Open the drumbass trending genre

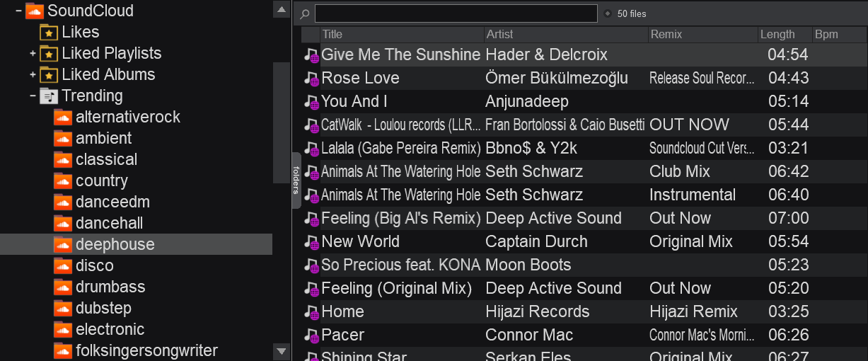[x=110, y=287]
